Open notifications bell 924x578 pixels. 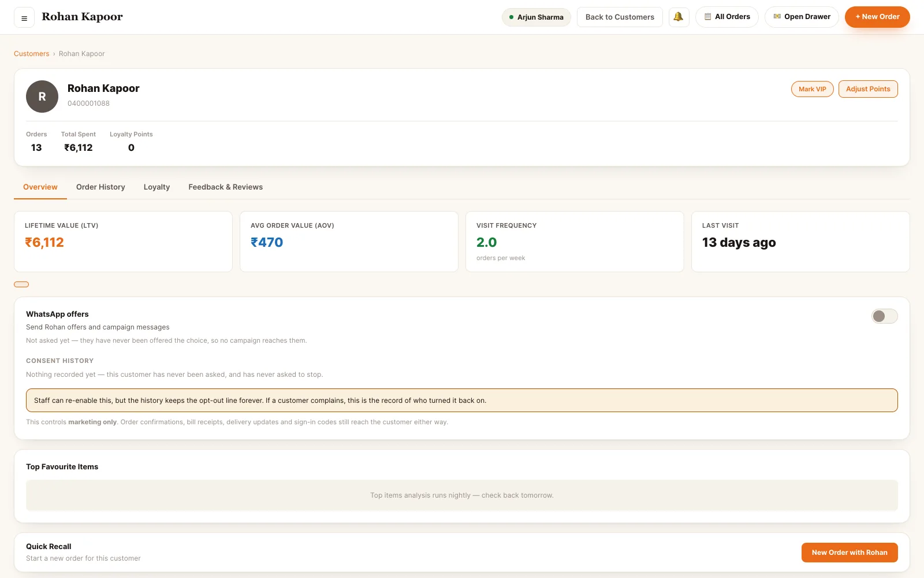pos(679,17)
